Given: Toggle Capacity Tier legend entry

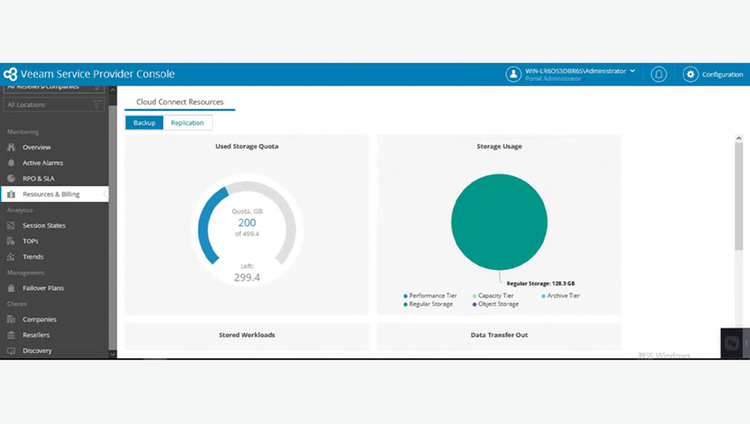Looking at the screenshot, I should 493,296.
